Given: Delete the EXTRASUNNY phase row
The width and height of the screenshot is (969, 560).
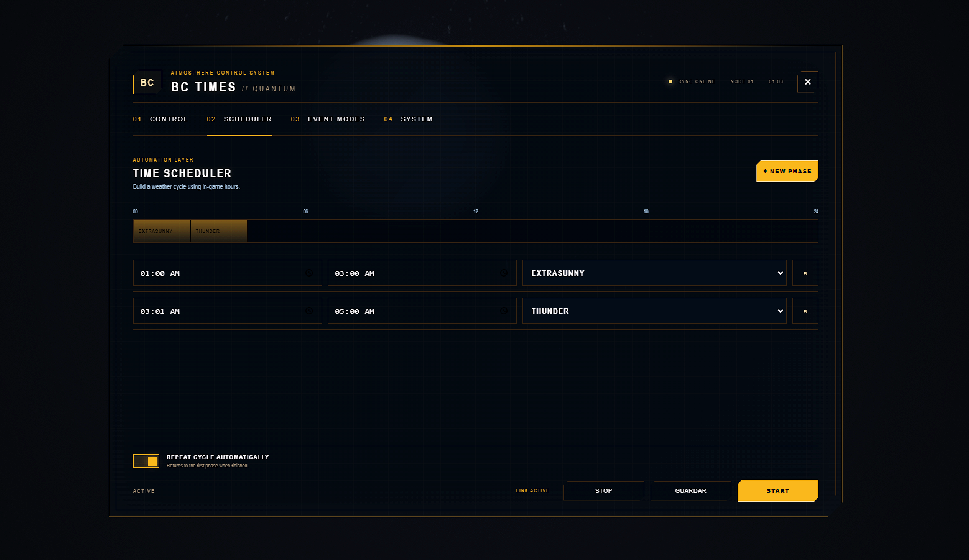Looking at the screenshot, I should pos(805,273).
